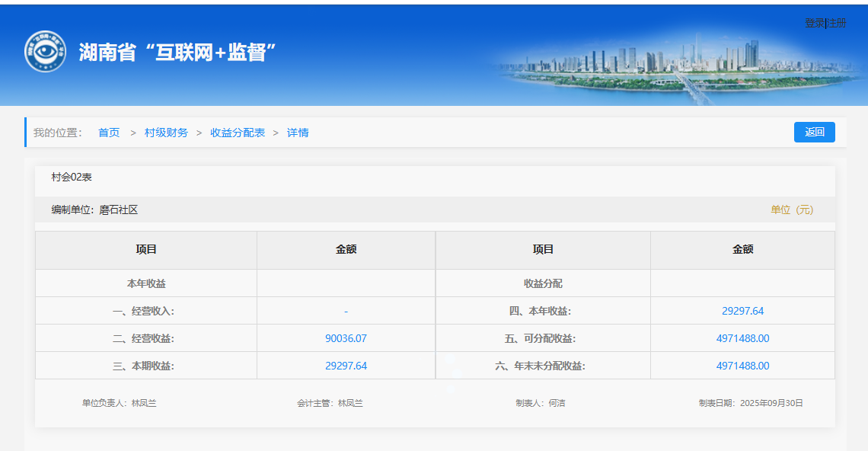Select the 本期收益 amount 29297.64
Screen dimensions: 868x451
click(346, 366)
